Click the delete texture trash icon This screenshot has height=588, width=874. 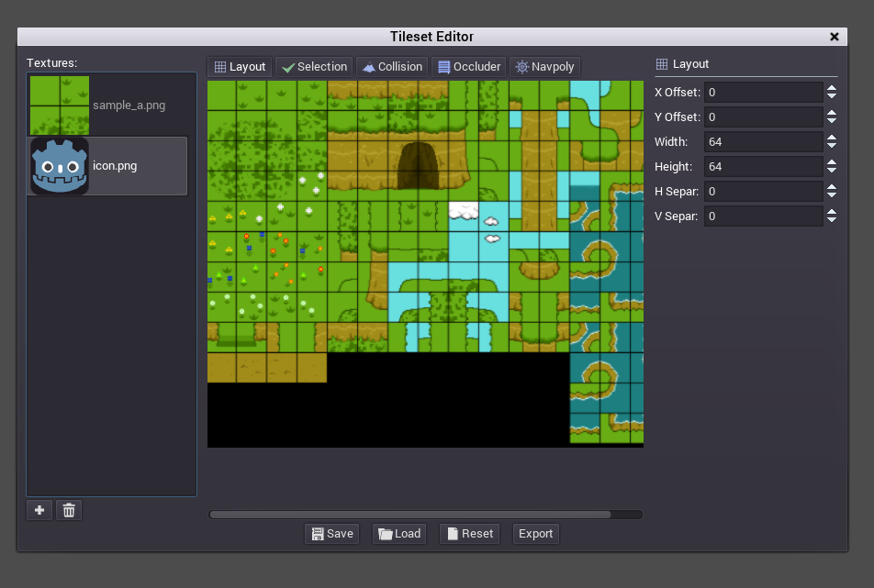(69, 511)
